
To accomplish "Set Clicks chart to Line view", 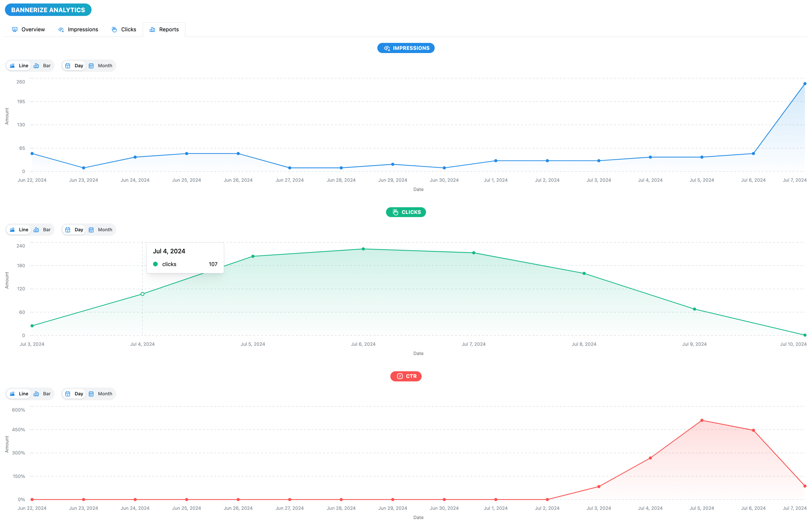I will tap(19, 230).
